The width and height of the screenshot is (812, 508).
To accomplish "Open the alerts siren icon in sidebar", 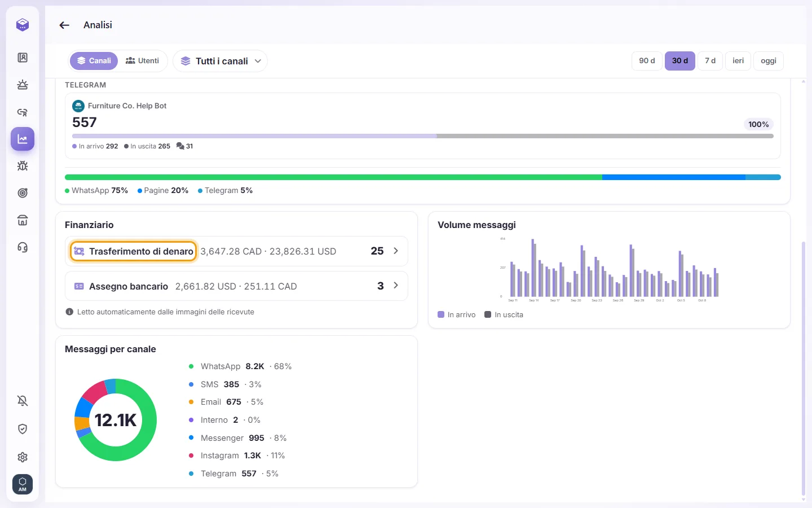I will 23,85.
